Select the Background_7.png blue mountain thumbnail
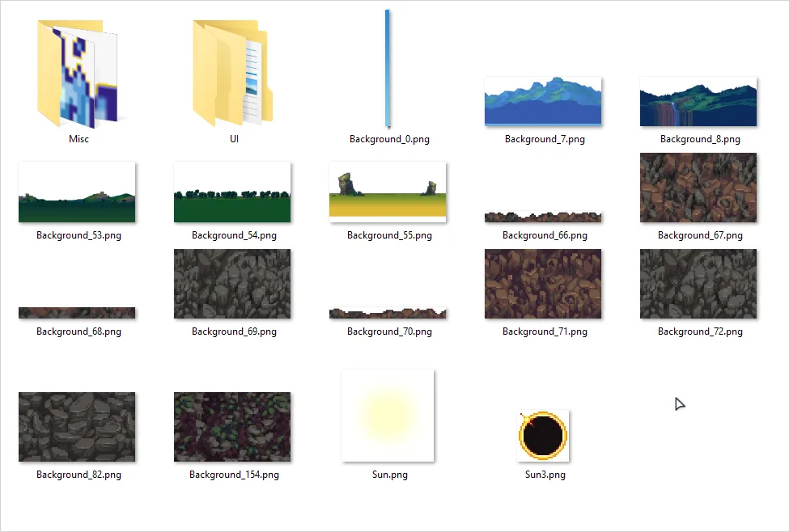 543,101
